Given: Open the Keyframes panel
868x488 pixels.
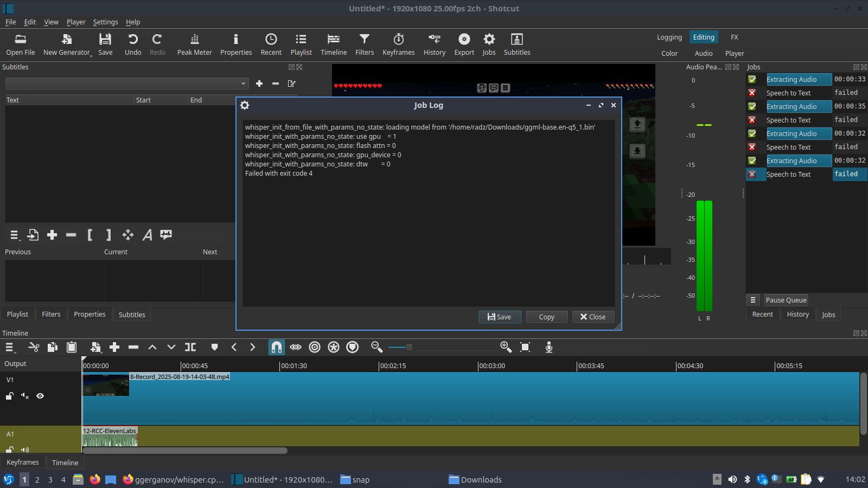Looking at the screenshot, I should pyautogui.click(x=398, y=43).
